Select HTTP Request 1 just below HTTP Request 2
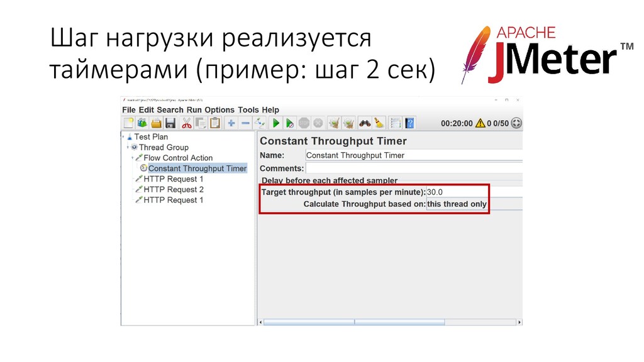The height and width of the screenshot is (362, 644). pyautogui.click(x=174, y=200)
